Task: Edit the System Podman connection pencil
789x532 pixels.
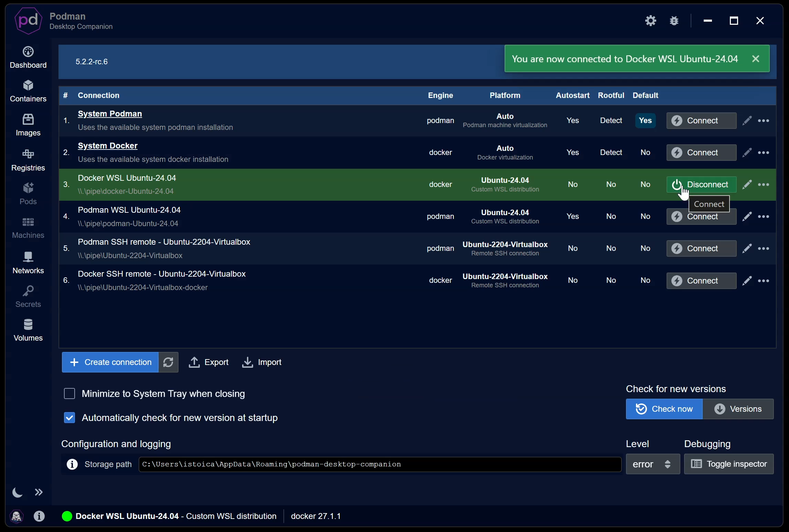Action: 747,121
